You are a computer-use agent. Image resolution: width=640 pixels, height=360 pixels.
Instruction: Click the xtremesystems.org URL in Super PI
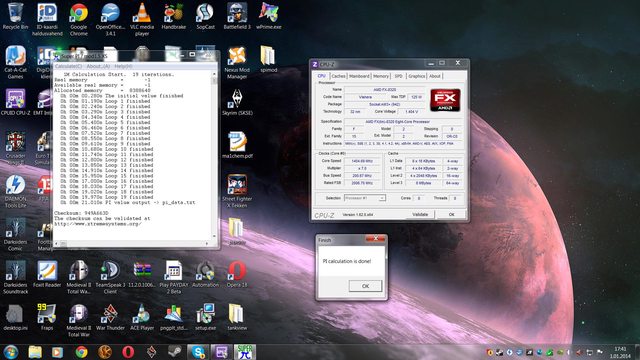[x=98, y=224]
